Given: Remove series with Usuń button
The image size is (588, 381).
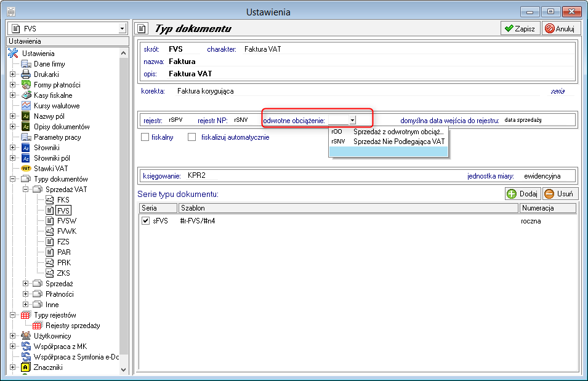Looking at the screenshot, I should (560, 194).
